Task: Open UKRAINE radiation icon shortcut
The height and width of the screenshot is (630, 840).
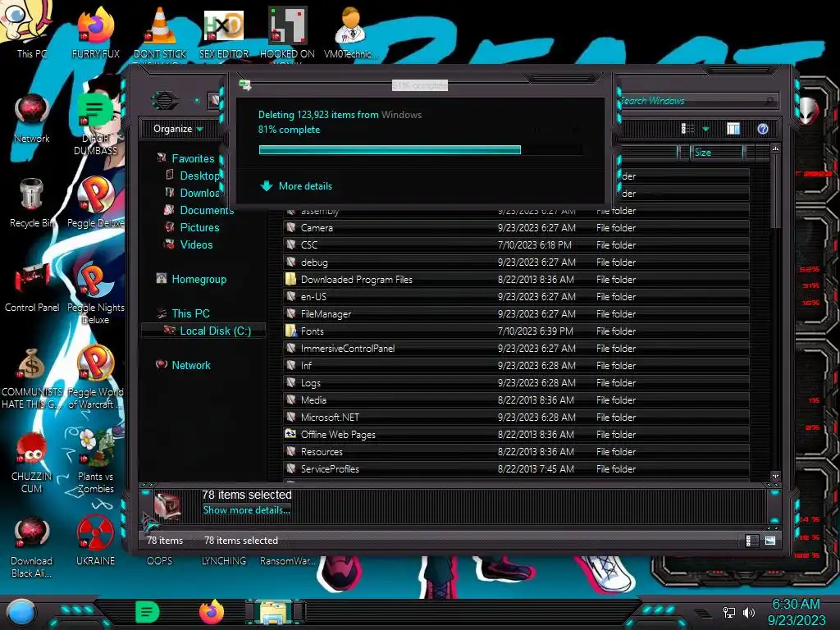Action: 95,540
